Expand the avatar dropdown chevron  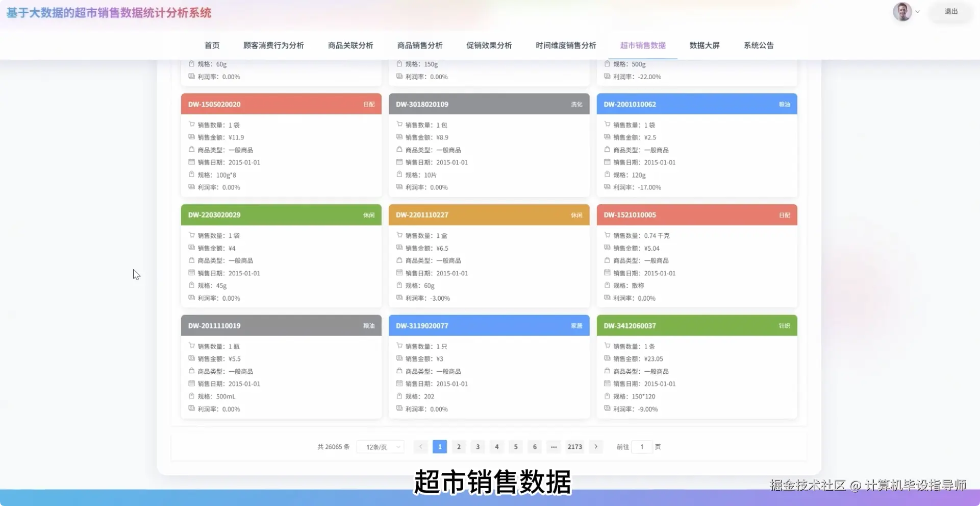tap(917, 11)
